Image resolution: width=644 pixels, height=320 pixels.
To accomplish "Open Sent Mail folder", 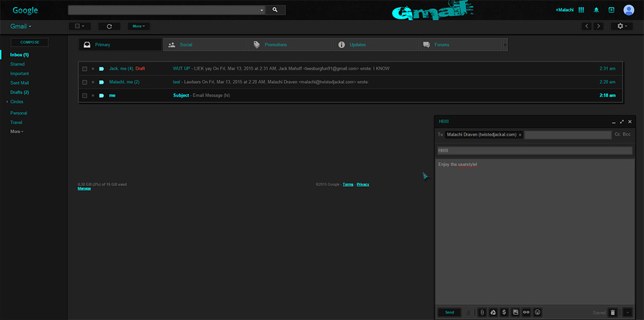I will [x=19, y=83].
